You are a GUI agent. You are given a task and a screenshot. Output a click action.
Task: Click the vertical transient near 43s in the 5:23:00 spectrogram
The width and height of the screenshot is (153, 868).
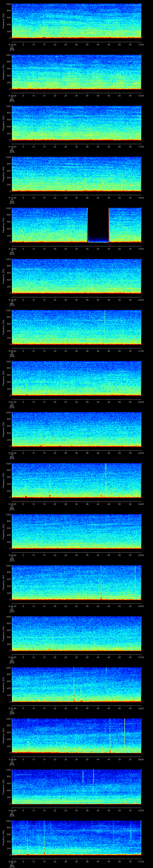coord(106,478)
